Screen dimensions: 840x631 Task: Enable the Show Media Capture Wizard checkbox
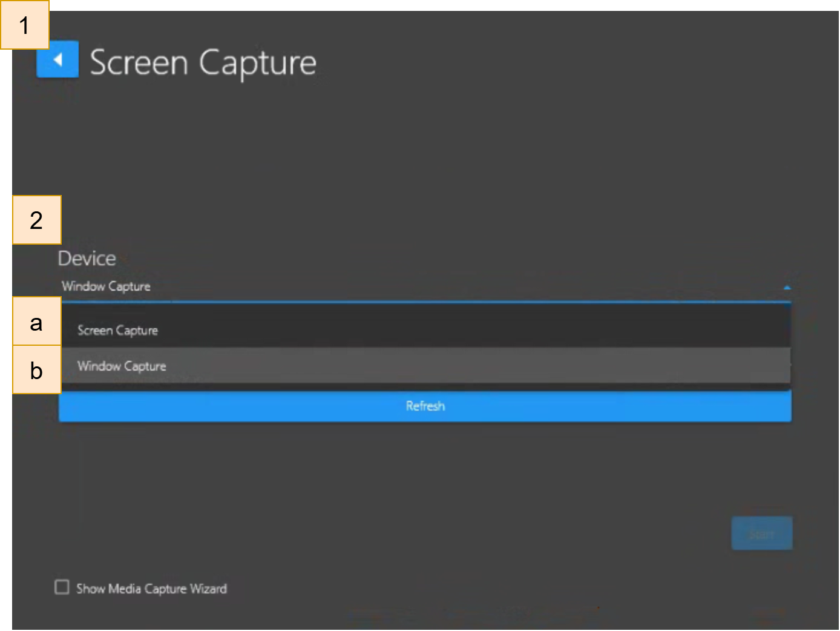pos(62,587)
